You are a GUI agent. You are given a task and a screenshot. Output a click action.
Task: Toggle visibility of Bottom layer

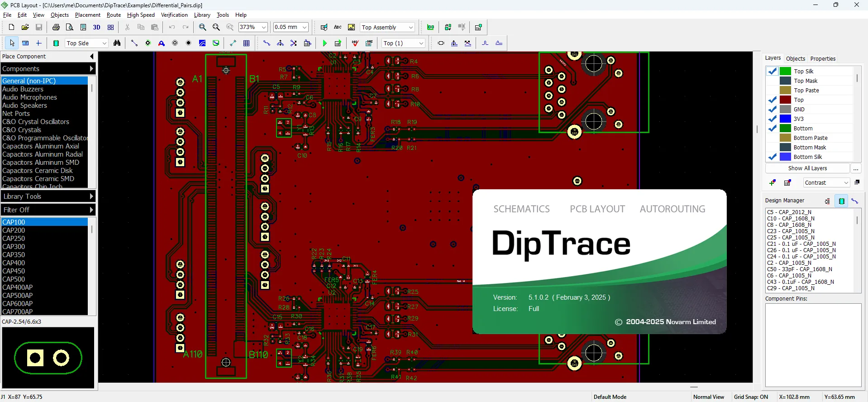click(773, 128)
